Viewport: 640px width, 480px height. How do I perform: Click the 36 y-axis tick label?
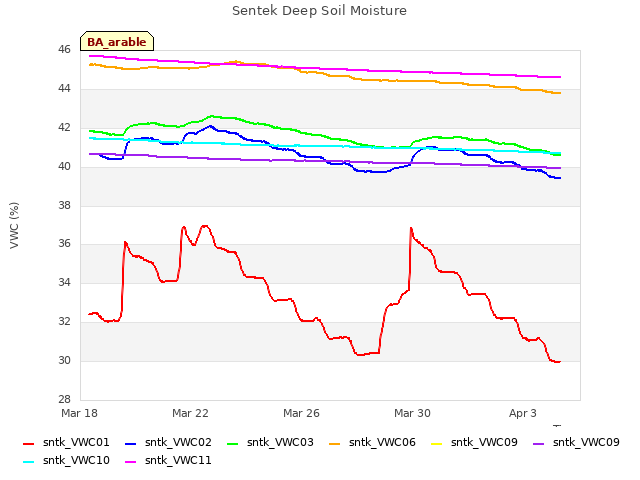[64, 244]
